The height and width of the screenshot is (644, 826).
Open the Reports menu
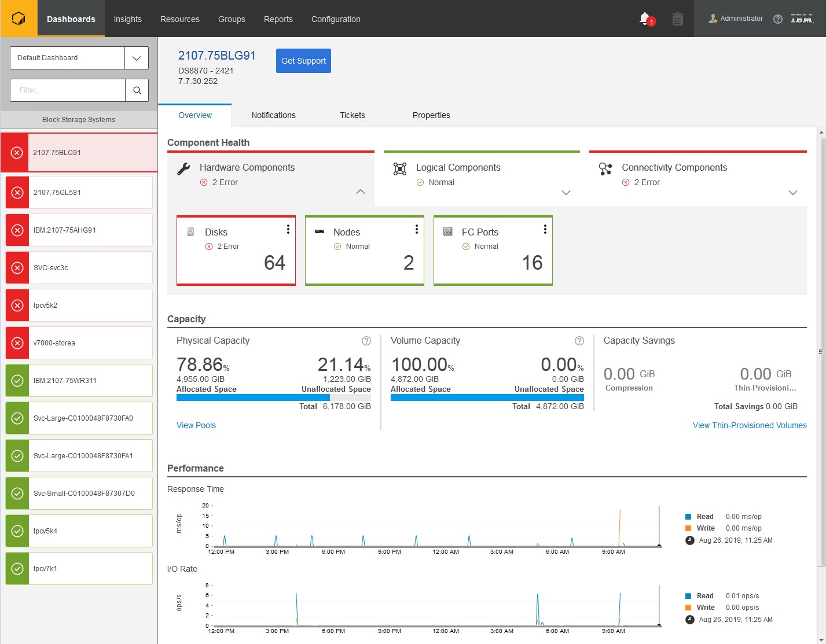coord(278,19)
